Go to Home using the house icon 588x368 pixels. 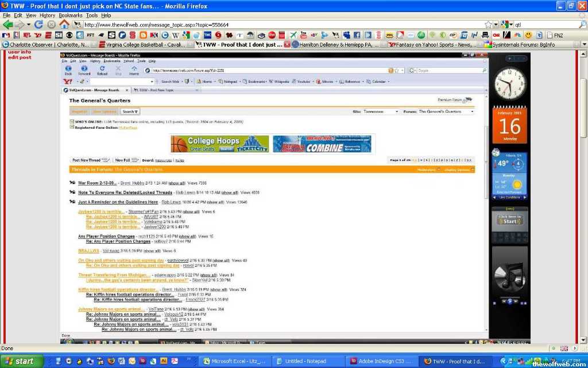[64, 25]
